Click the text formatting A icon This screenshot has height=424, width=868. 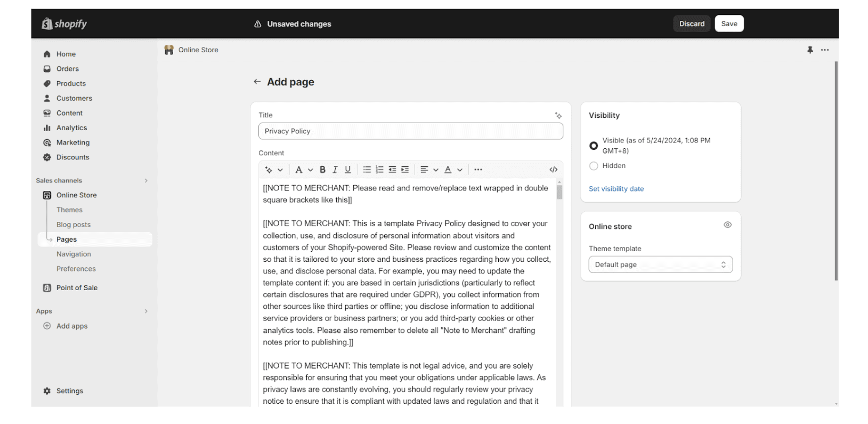click(x=298, y=170)
